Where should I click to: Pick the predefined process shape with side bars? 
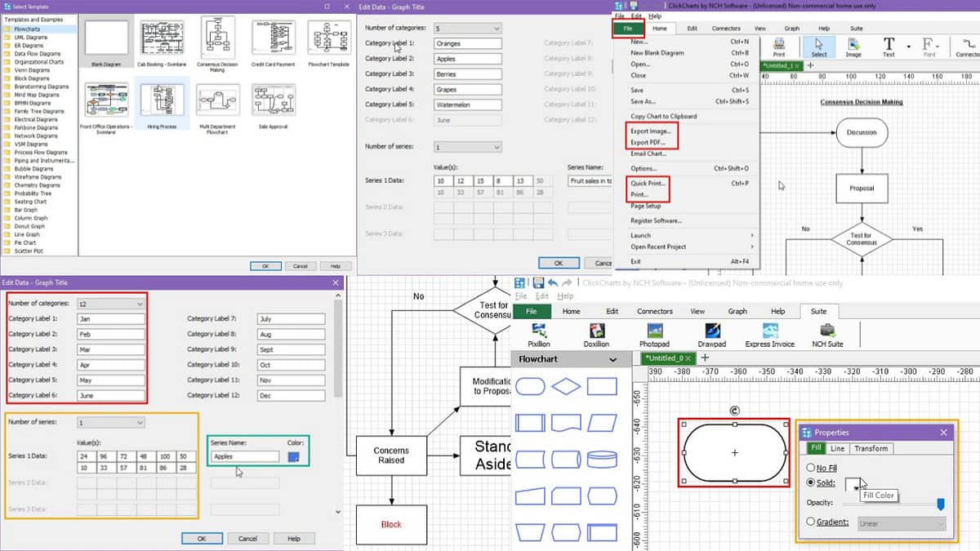531,422
